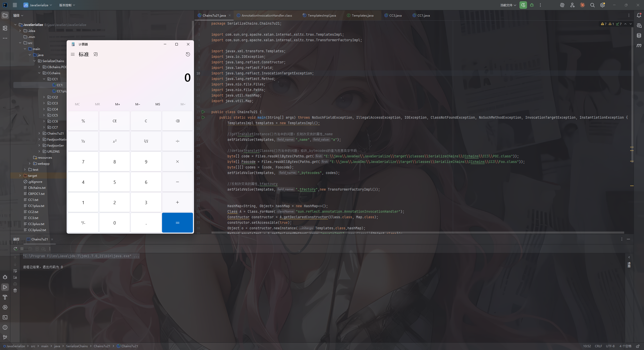Toggle calculator keep-on-top mode icon
This screenshot has height=350, width=644.
pos(96,54)
